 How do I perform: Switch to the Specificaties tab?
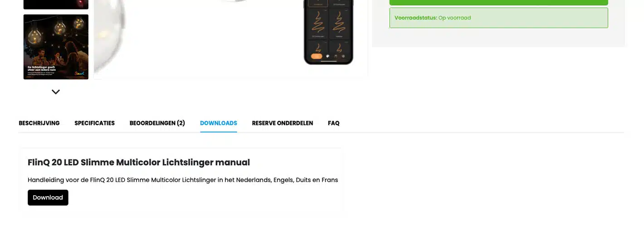pyautogui.click(x=94, y=123)
